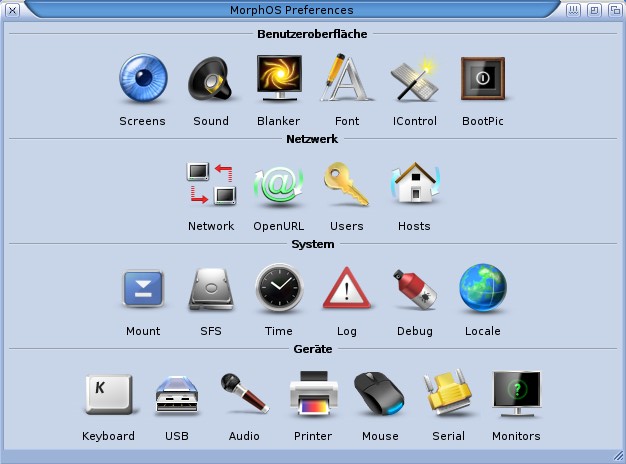Open the Sound speaker icon

(210, 78)
